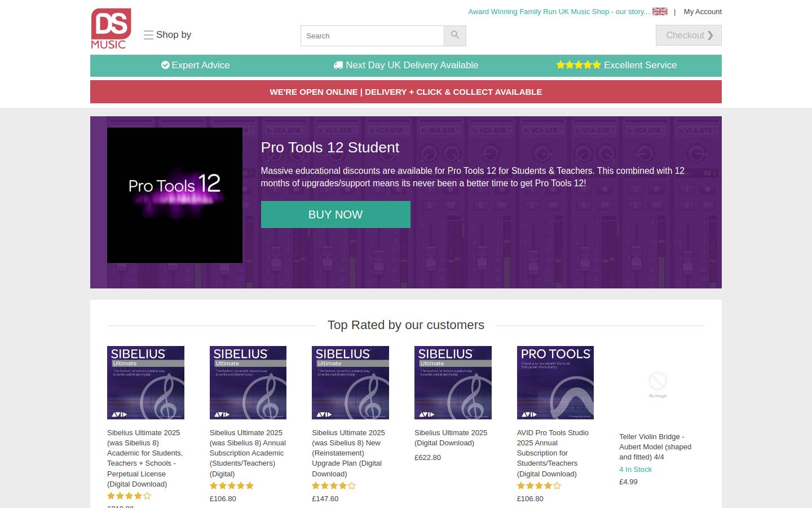Click the BUY NOW button
The width and height of the screenshot is (812, 508).
336,214
